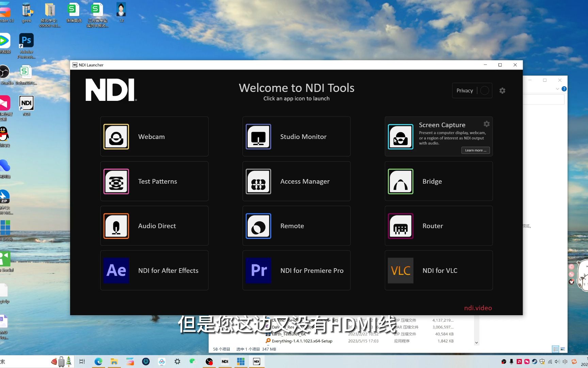Click the Learn more button

[475, 150]
